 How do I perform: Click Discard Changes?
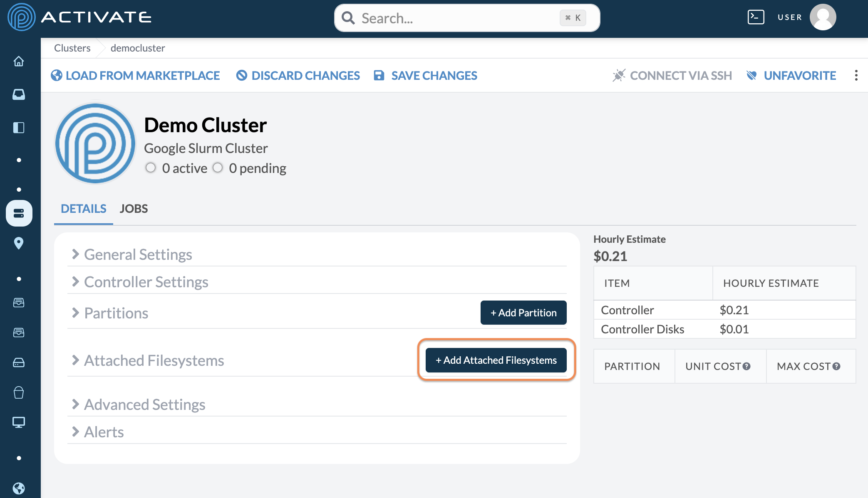[x=298, y=76]
